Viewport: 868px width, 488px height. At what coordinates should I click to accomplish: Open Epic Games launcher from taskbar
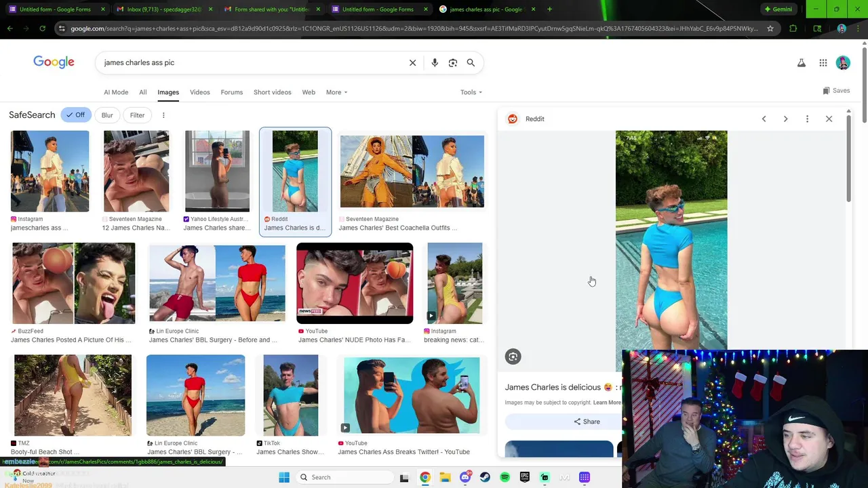coord(525,477)
